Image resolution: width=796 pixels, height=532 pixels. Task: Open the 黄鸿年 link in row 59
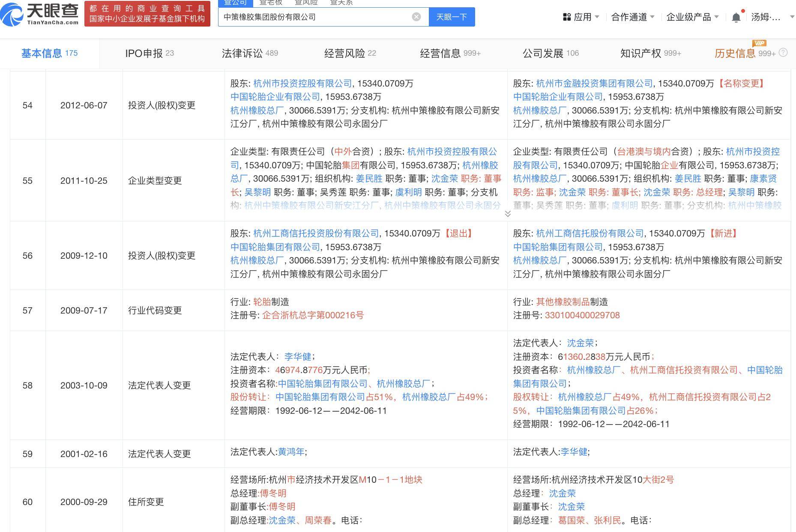point(291,452)
